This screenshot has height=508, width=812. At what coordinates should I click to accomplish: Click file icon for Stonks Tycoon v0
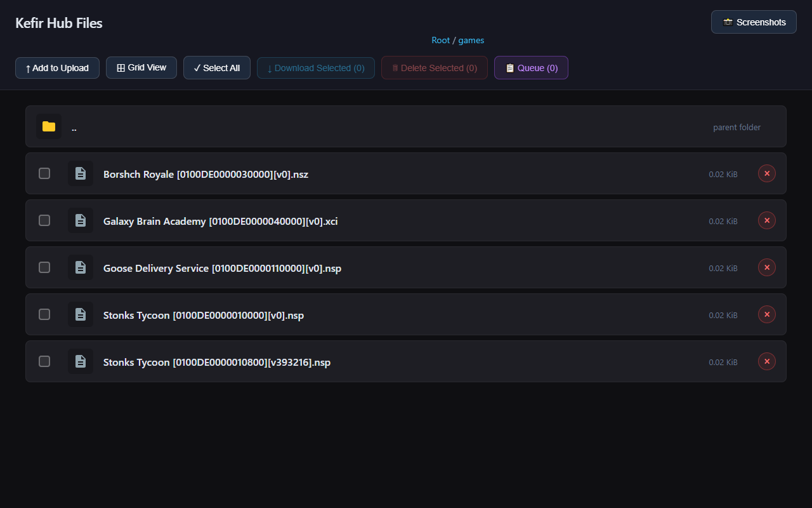[81, 314]
